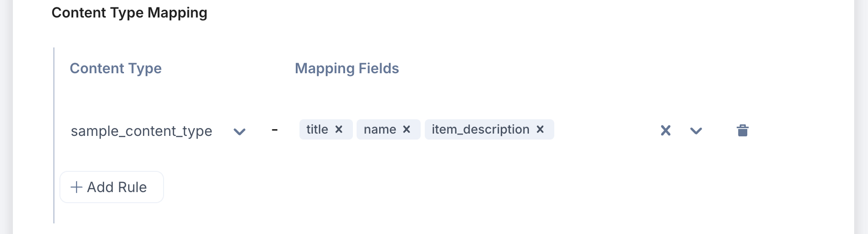Click the title tag label
Image resolution: width=868 pixels, height=234 pixels.
click(317, 129)
